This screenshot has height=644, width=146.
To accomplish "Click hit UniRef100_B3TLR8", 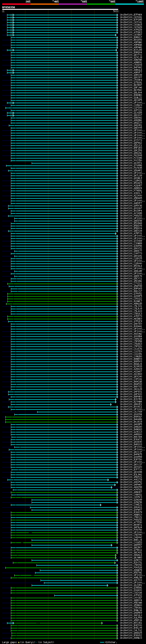I will pyautogui.click(x=131, y=50).
